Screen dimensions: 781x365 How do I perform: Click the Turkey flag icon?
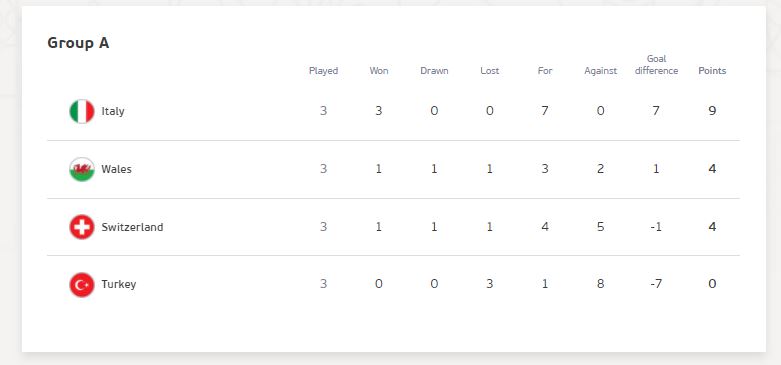82,285
